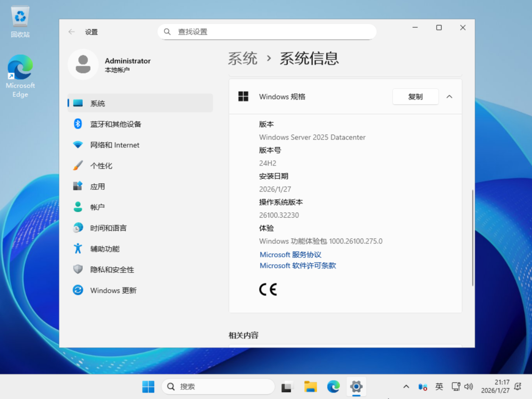Viewport: 532px width, 399px height.
Task: Open the Microsoft 服务协议 link
Action: (291, 255)
